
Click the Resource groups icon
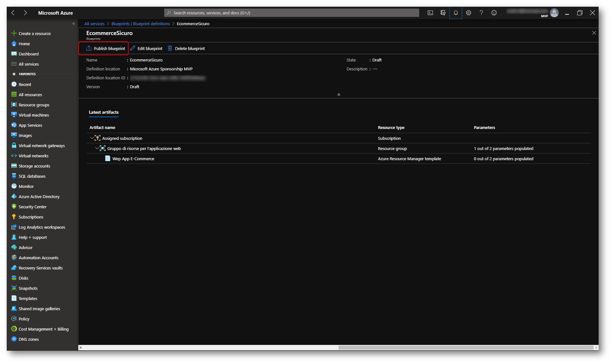(x=14, y=105)
